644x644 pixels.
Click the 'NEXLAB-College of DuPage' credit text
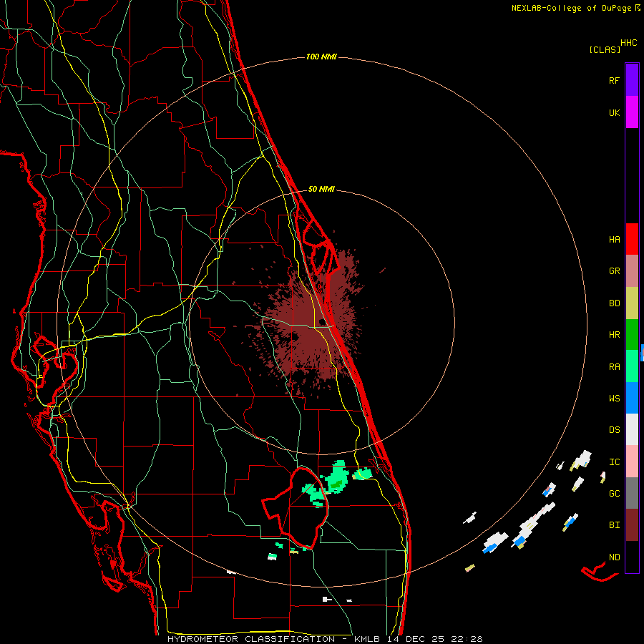(571, 8)
